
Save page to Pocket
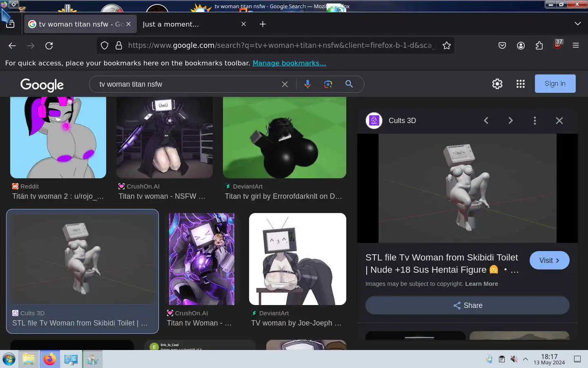click(502, 45)
